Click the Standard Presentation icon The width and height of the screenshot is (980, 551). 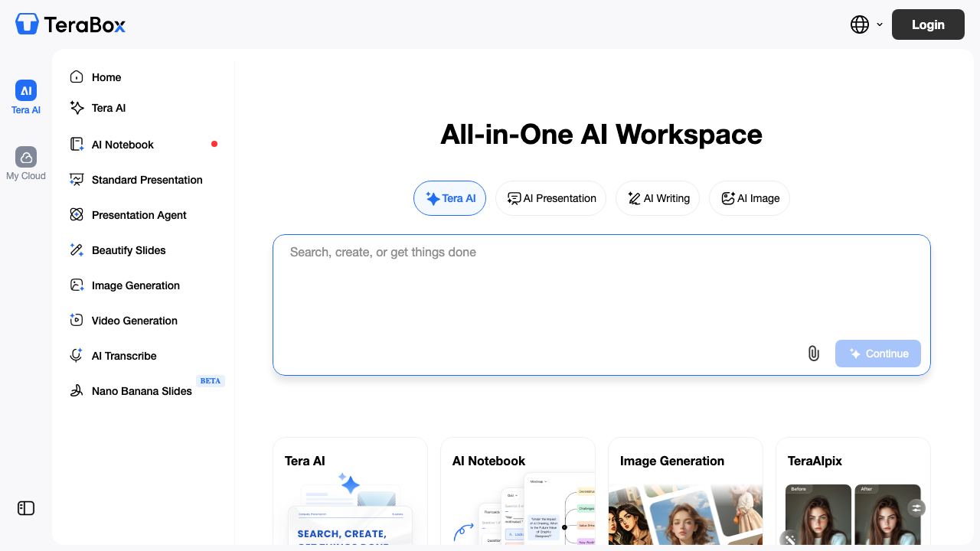coord(77,179)
